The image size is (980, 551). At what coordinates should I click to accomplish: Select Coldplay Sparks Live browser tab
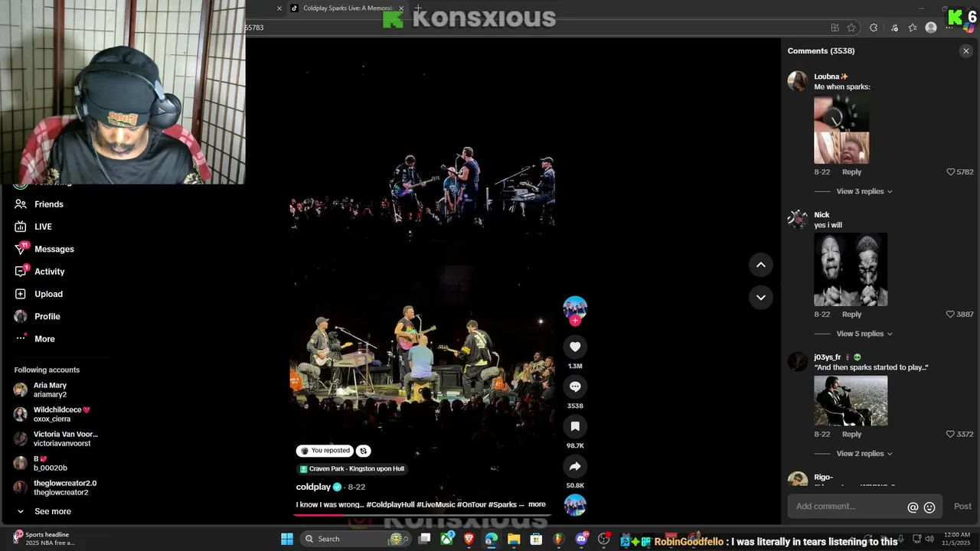coord(346,8)
